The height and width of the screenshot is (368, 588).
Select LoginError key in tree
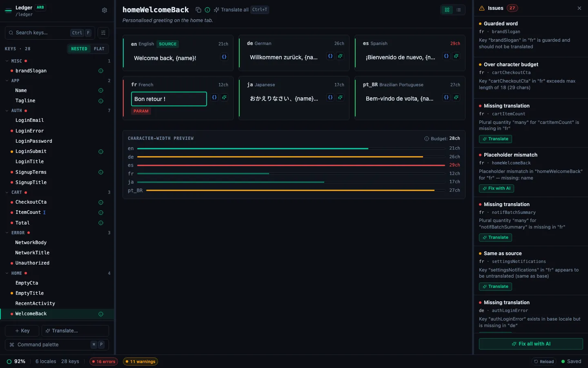[29, 131]
